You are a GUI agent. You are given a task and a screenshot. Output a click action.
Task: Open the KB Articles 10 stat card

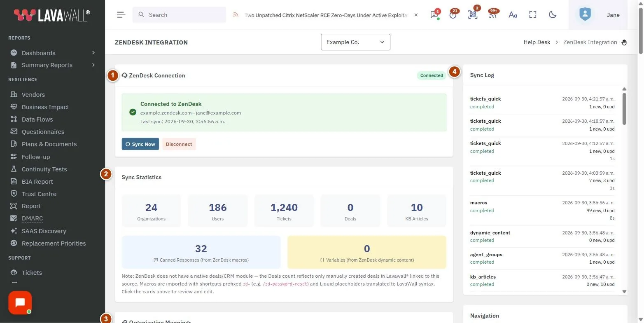point(417,211)
